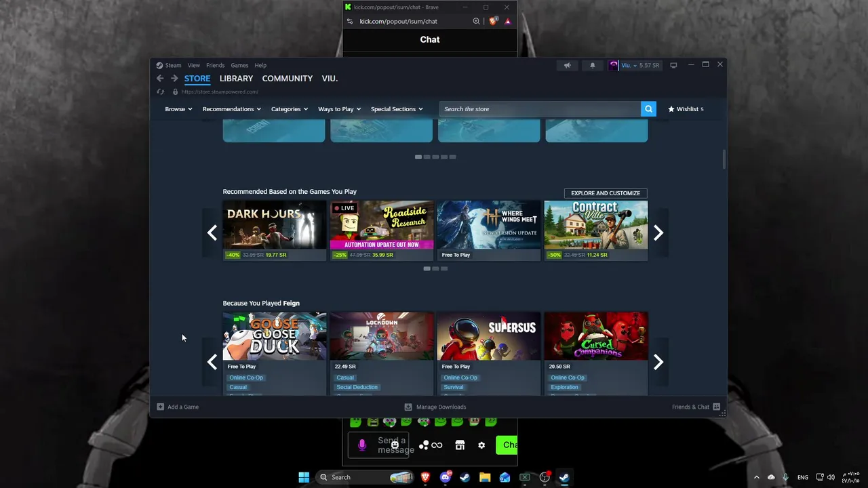
Task: Open the Help menu
Action: coord(260,65)
